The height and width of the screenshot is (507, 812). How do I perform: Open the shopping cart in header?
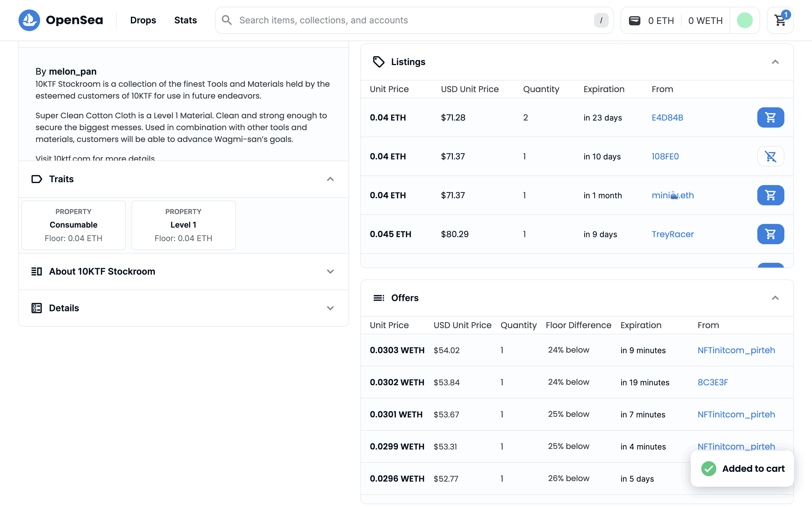coord(780,20)
